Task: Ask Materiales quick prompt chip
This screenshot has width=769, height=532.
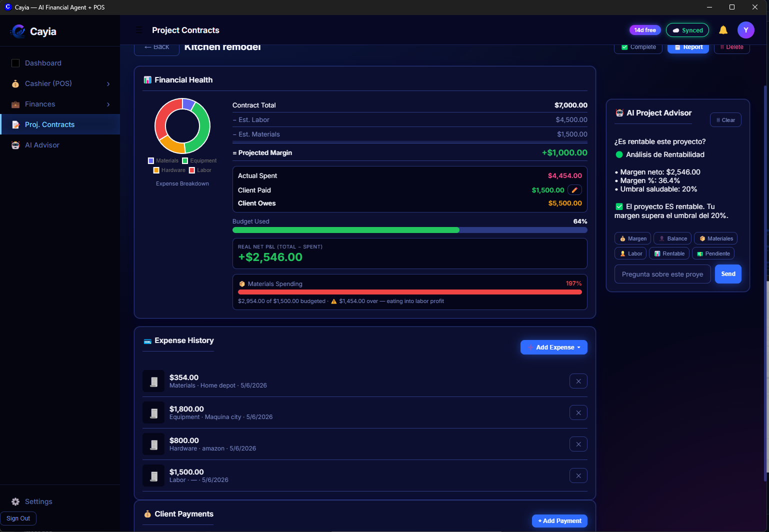Action: [716, 238]
